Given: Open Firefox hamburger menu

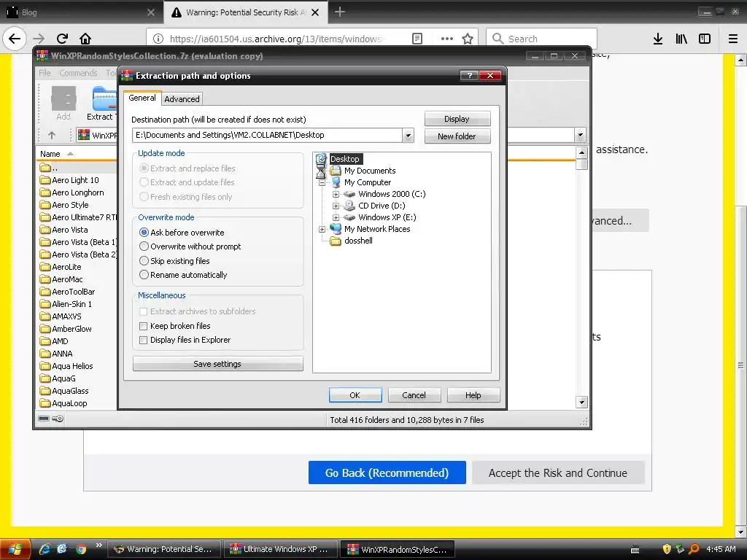Looking at the screenshot, I should click(x=733, y=39).
